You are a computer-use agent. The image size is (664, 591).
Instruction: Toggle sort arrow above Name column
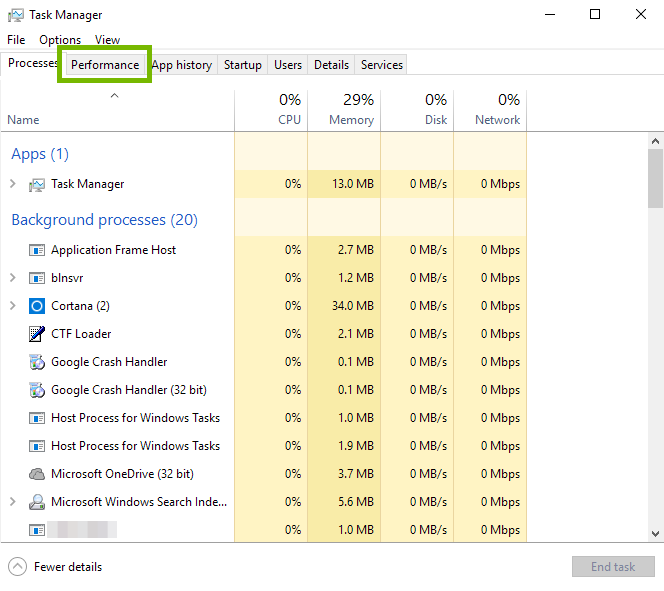[114, 96]
